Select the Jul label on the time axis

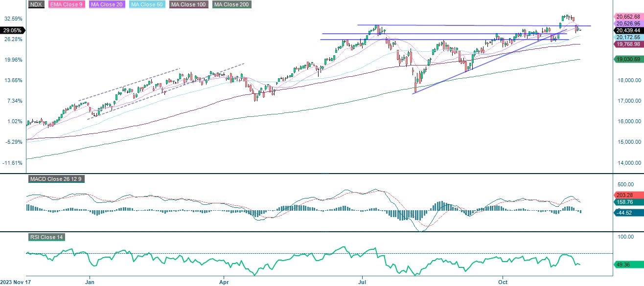click(x=363, y=282)
